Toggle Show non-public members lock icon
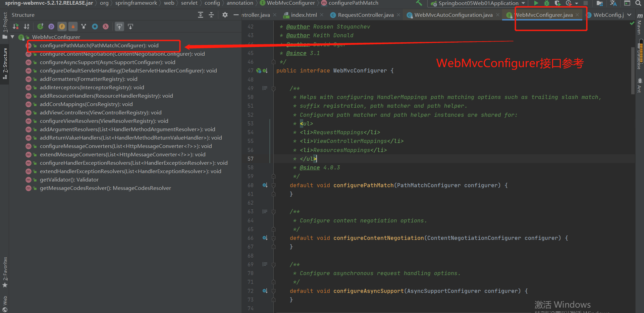Image resolution: width=644 pixels, height=313 pixels. (x=73, y=27)
